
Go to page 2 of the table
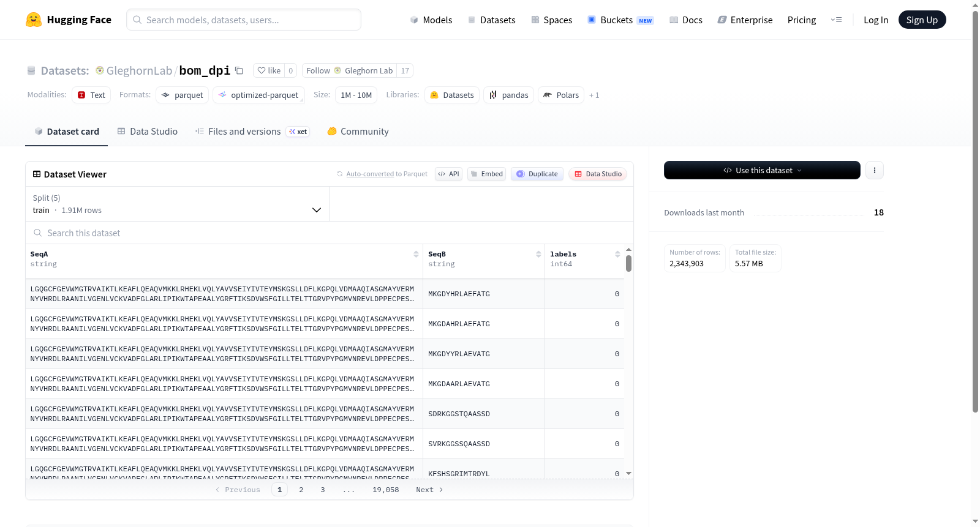pos(301,490)
